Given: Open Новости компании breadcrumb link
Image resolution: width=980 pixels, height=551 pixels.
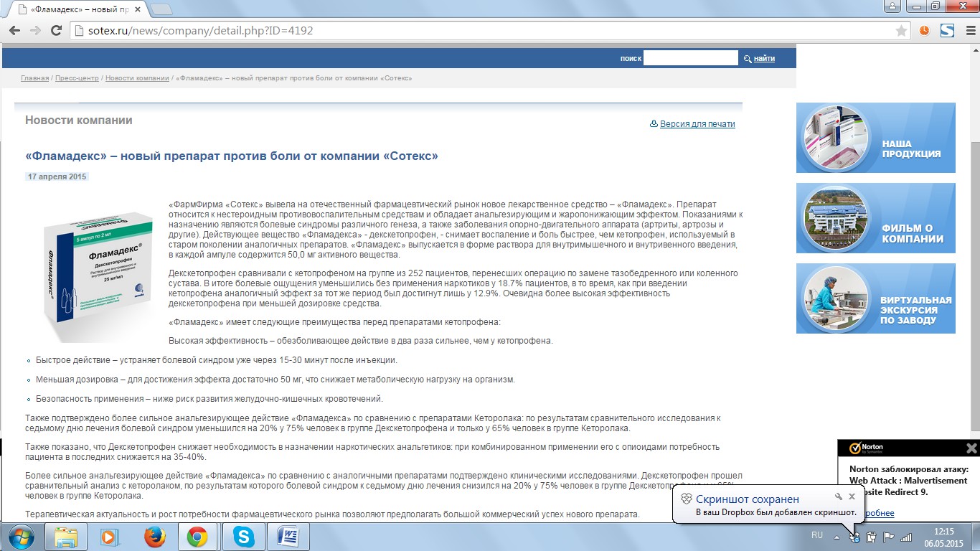Looking at the screenshot, I should 137,78.
